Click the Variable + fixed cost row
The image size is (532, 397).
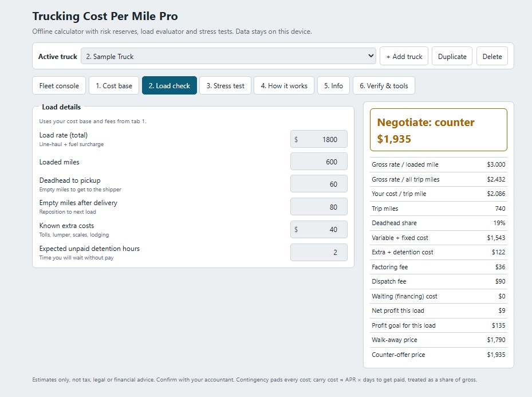coord(438,238)
